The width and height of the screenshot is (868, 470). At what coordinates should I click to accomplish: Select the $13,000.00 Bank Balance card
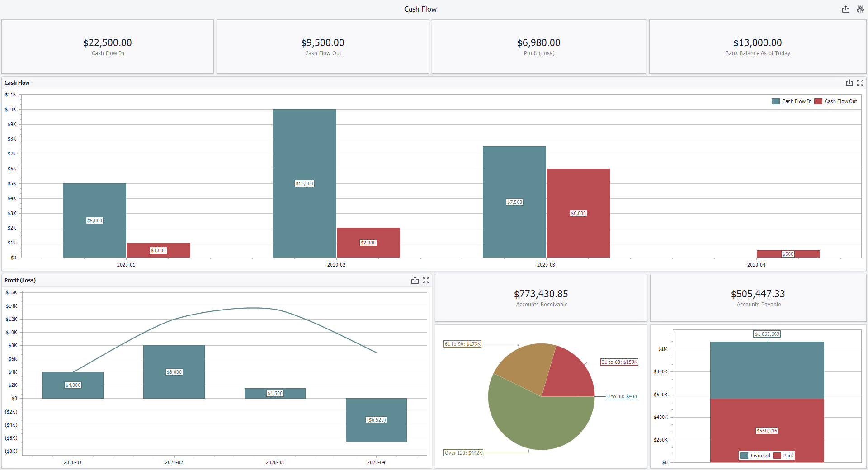(758, 47)
